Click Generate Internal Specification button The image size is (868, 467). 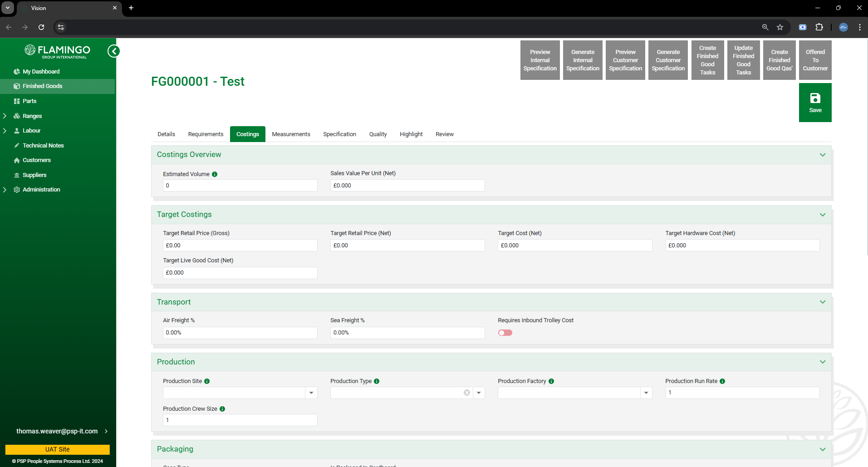point(583,60)
